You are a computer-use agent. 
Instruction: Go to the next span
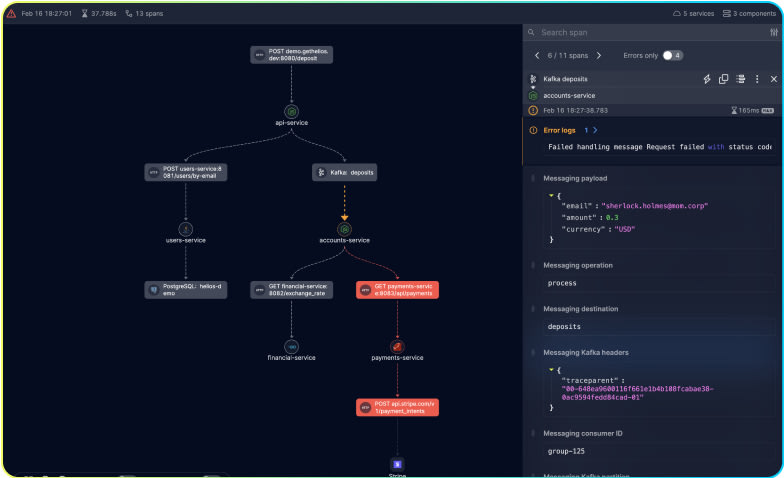pyautogui.click(x=610, y=55)
